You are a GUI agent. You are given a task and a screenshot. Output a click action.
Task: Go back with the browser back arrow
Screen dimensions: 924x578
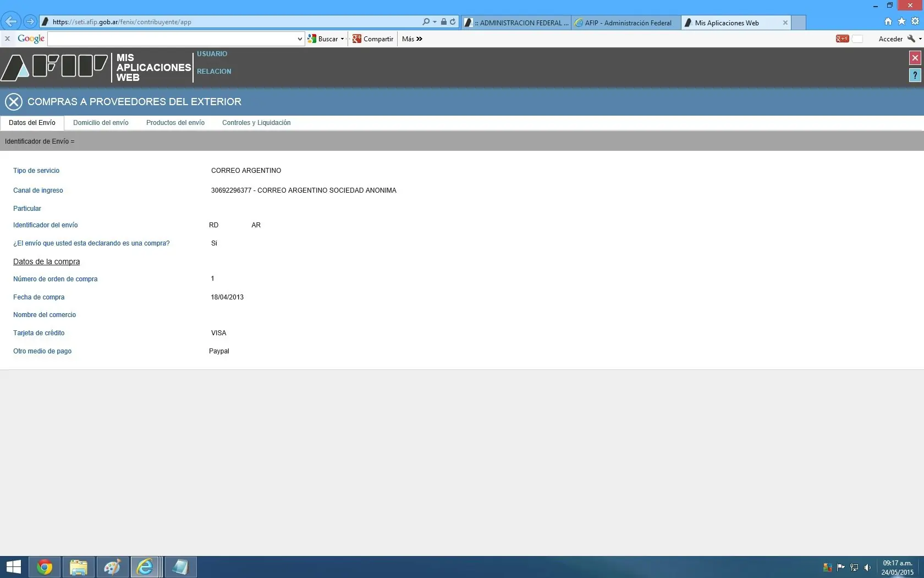coord(10,21)
